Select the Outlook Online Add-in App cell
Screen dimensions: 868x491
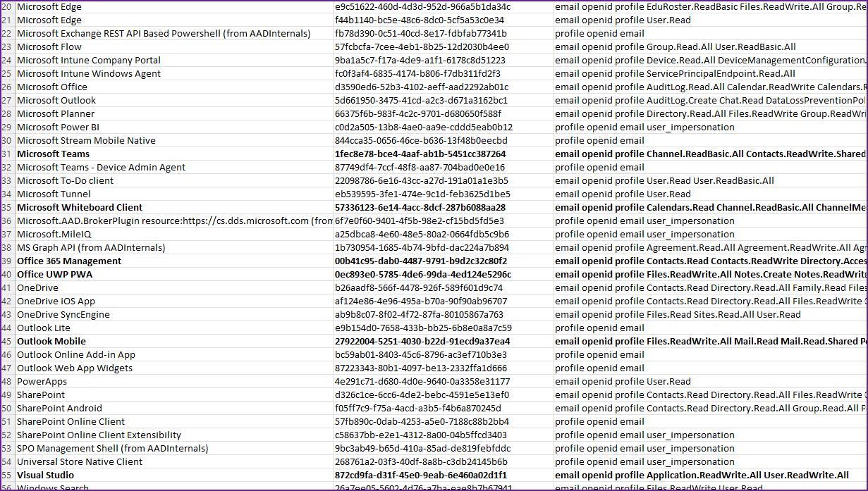click(174, 355)
